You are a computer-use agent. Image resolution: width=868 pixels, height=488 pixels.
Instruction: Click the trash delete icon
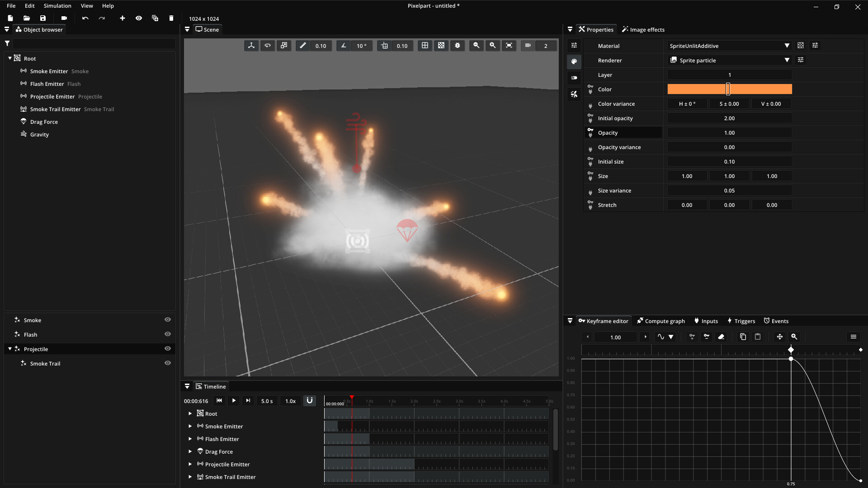pos(171,19)
